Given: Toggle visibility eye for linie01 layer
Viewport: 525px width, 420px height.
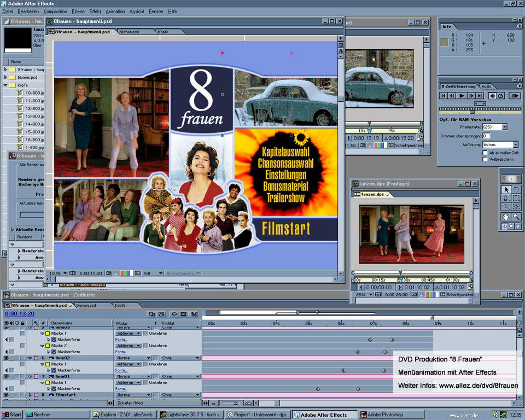Looking at the screenshot, I should (6, 376).
